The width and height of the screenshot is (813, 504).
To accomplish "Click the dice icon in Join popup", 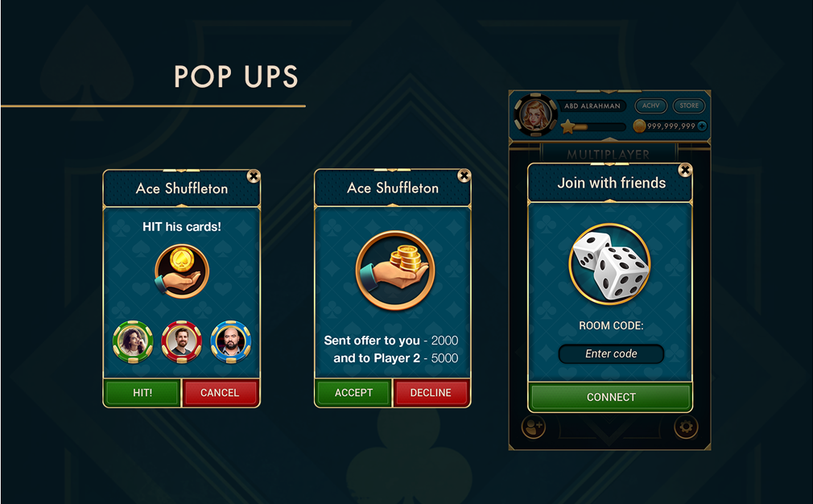I will 610,264.
